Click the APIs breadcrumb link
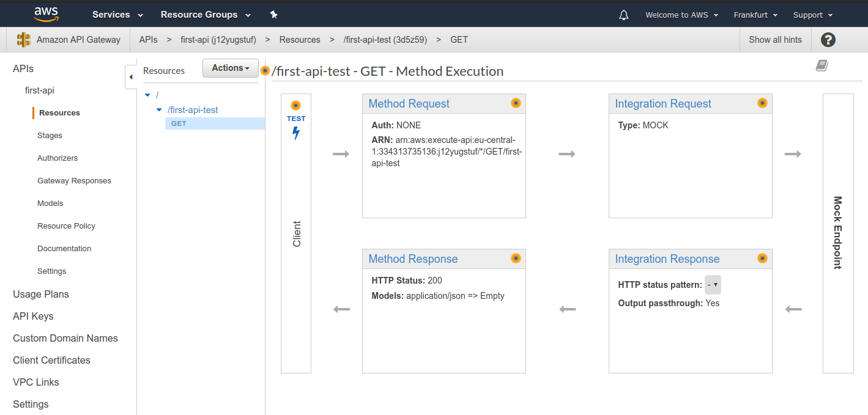868x415 pixels. coord(148,40)
